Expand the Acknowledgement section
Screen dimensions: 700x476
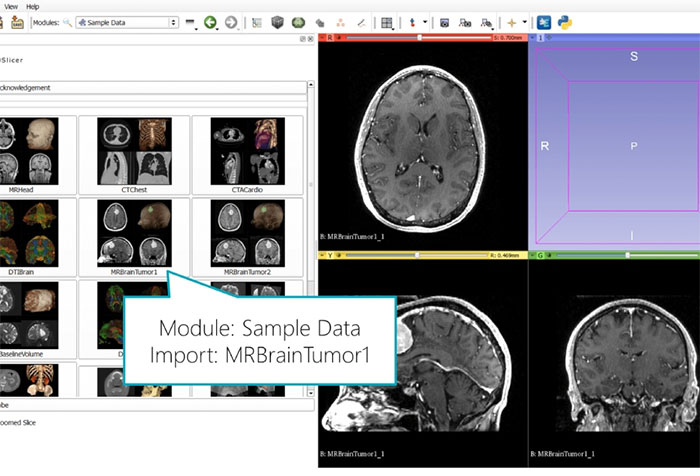coord(150,88)
